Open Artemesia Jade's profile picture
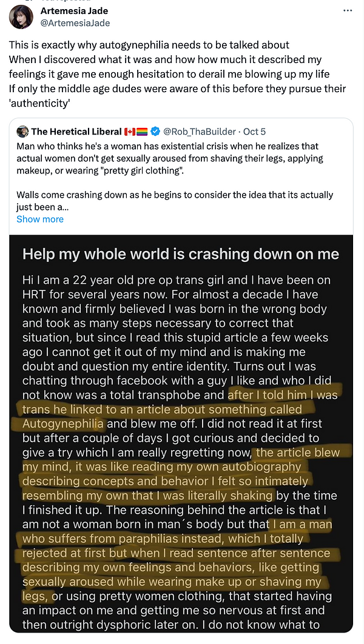Viewport: 364px width, 644px height. coord(21,16)
